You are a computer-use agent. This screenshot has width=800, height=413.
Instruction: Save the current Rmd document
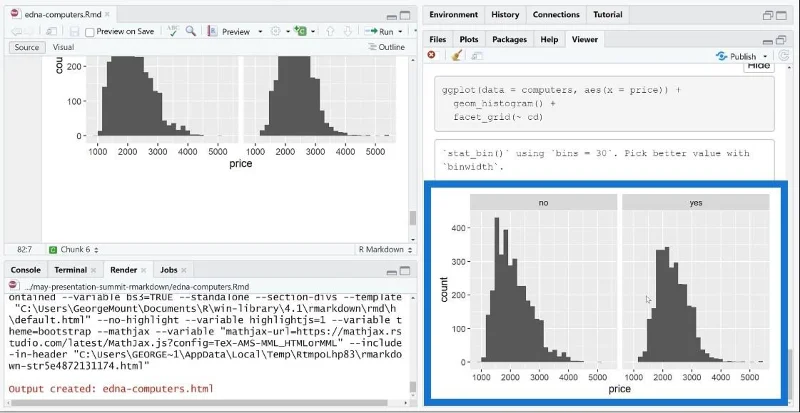click(74, 32)
